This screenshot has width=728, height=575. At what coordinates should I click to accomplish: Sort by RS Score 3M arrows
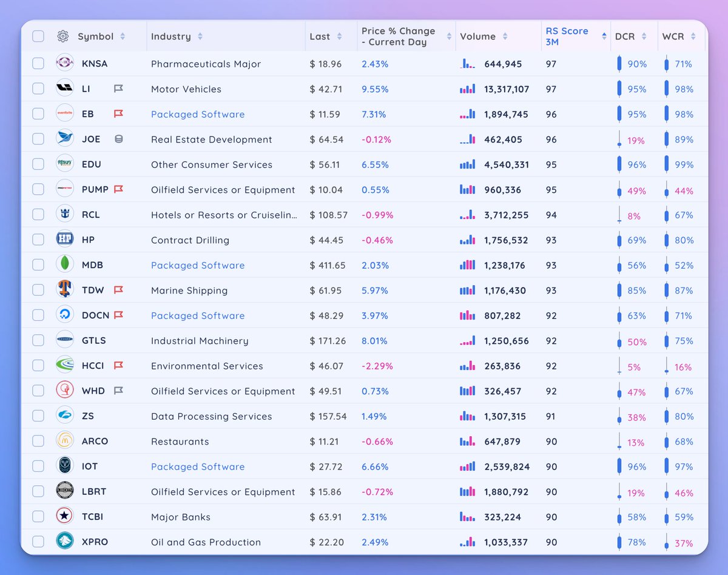pyautogui.click(x=604, y=36)
